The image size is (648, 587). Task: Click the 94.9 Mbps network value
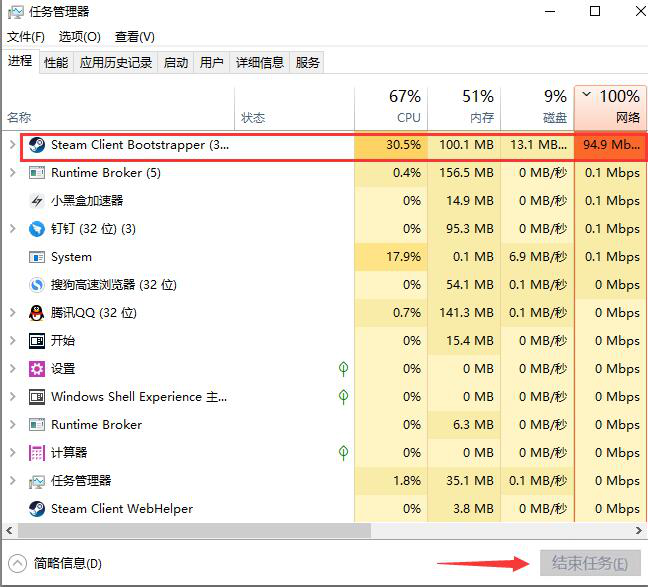[x=611, y=145]
